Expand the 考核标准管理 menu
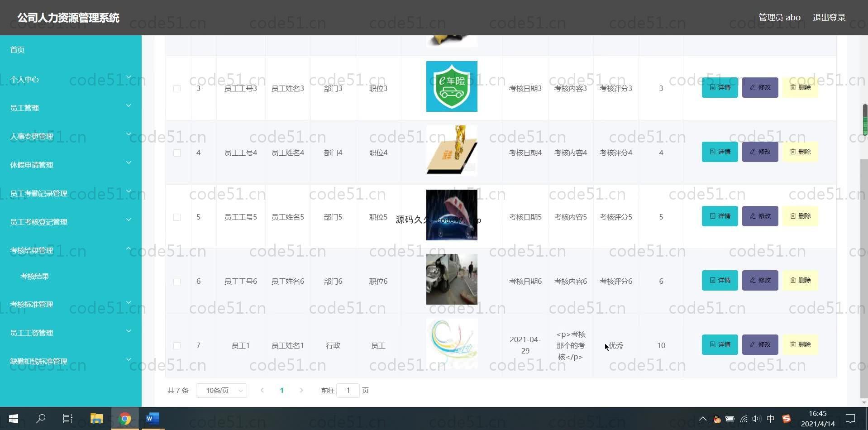The width and height of the screenshot is (868, 430). click(71, 304)
